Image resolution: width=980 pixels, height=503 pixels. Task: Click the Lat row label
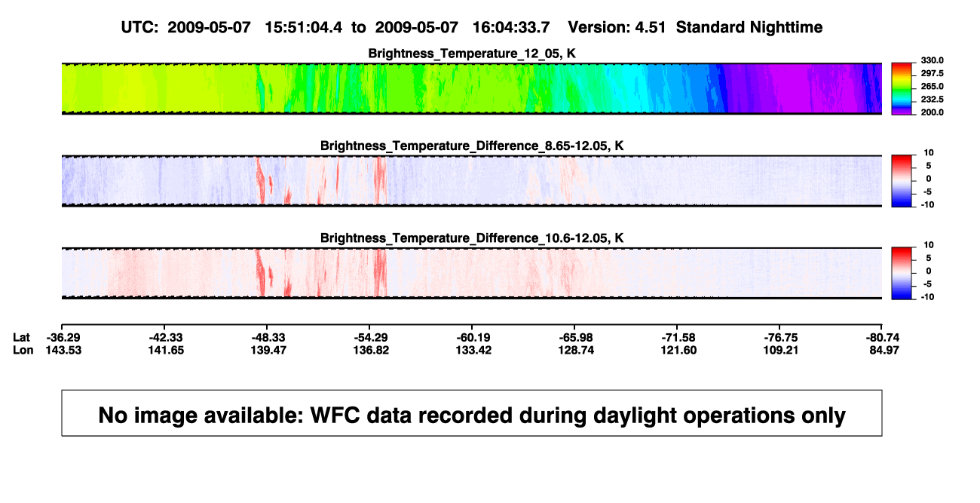click(21, 337)
